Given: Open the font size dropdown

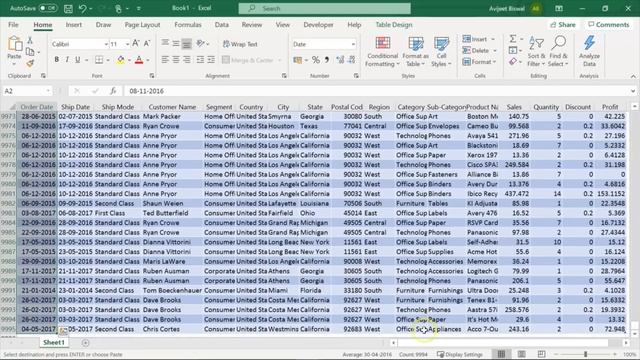Looking at the screenshot, I should pos(128,44).
